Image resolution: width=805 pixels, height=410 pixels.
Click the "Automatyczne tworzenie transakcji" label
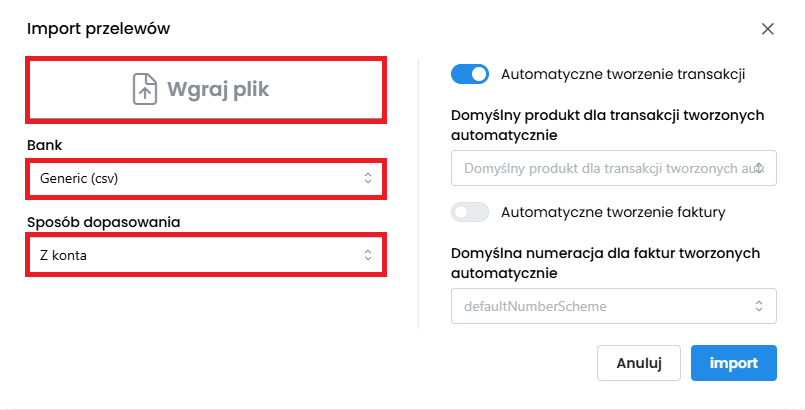[x=622, y=74]
